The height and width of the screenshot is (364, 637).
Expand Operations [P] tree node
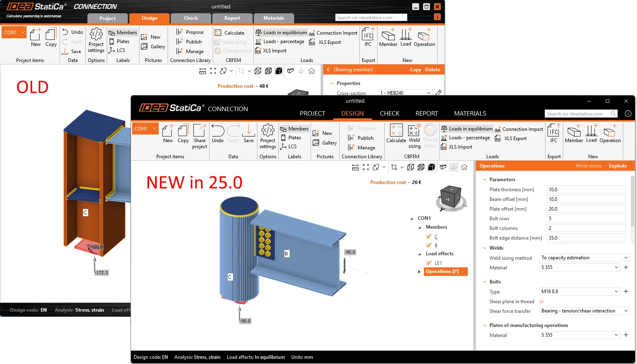[x=419, y=272]
